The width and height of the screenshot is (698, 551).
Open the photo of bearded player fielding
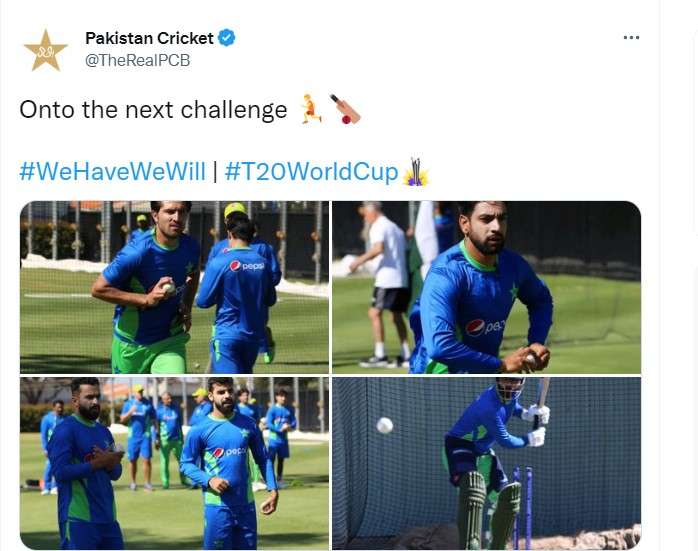point(487,287)
